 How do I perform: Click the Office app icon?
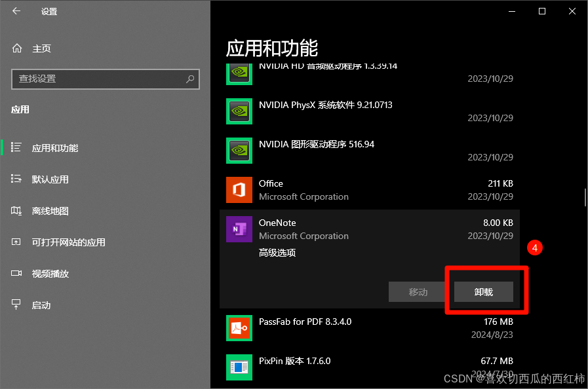pos(239,190)
